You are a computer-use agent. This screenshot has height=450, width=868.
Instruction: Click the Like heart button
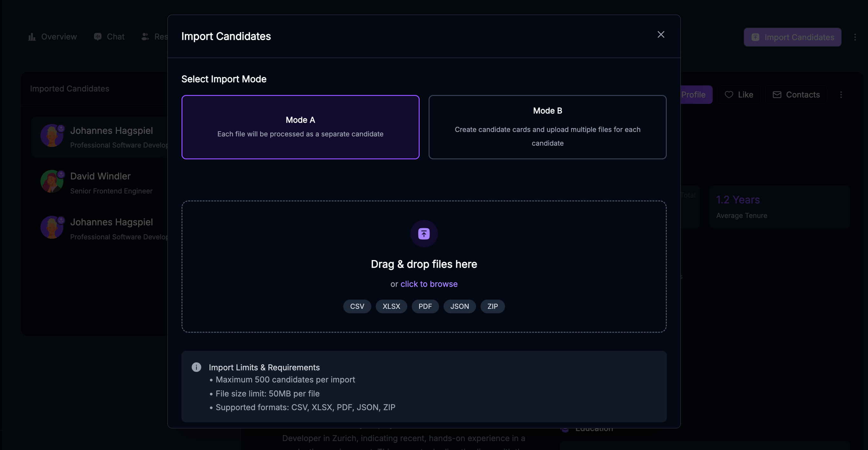pos(739,95)
